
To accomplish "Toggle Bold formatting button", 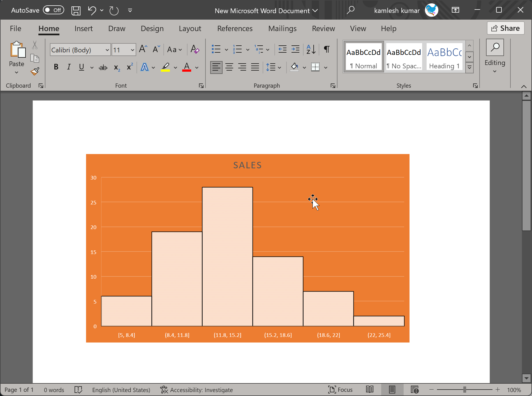I will tap(56, 67).
